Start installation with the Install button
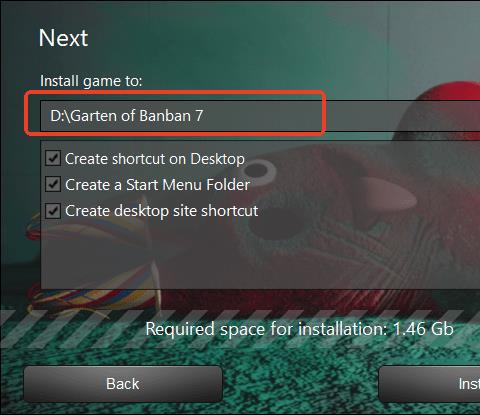Viewport: 480px width, 415px height. point(429,384)
